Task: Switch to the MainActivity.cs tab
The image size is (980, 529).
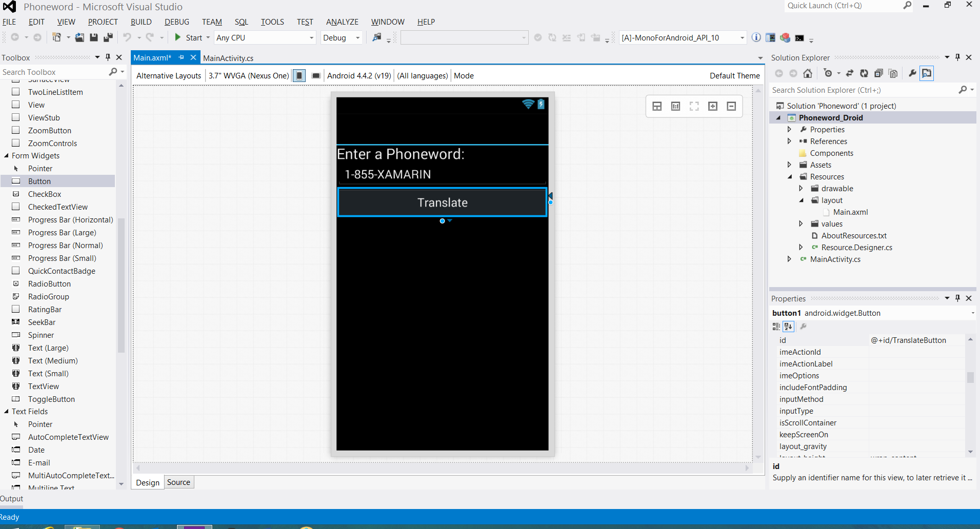Action: coord(228,58)
